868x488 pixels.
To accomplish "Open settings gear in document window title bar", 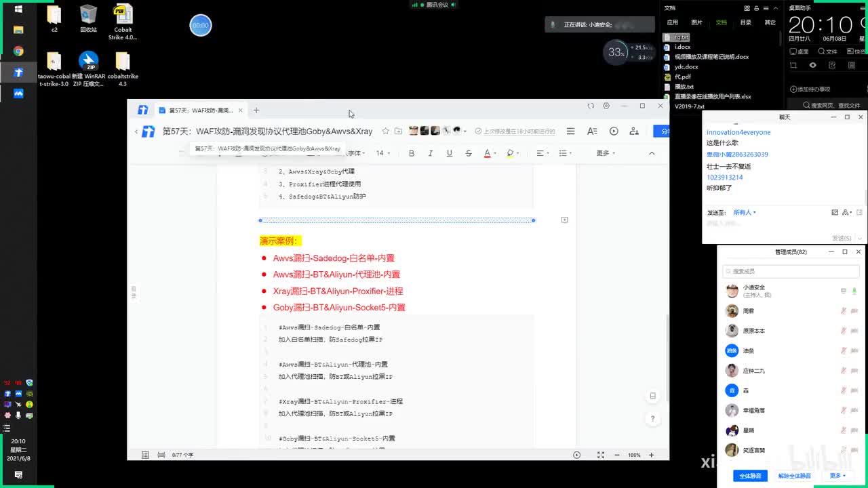I will click(x=606, y=106).
